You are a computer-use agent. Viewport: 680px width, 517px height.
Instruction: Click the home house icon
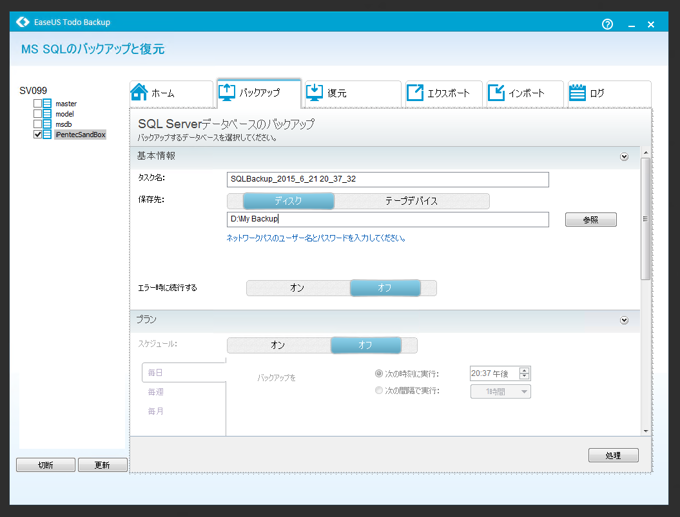click(139, 92)
